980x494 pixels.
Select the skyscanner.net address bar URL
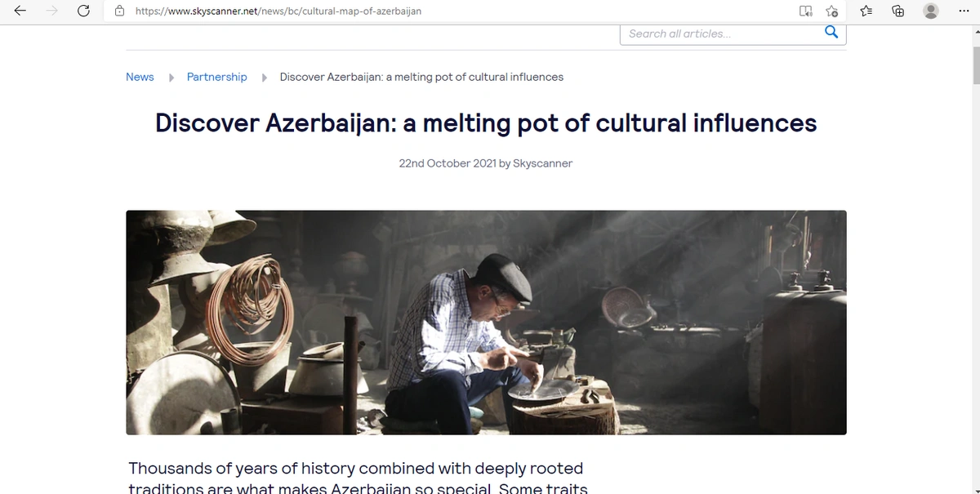pos(278,11)
